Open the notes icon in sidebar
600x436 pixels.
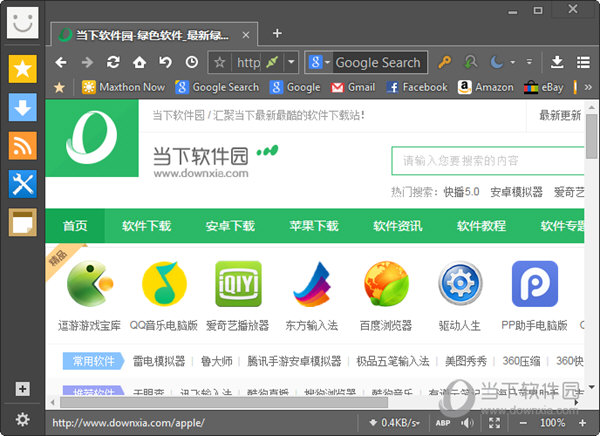22,221
